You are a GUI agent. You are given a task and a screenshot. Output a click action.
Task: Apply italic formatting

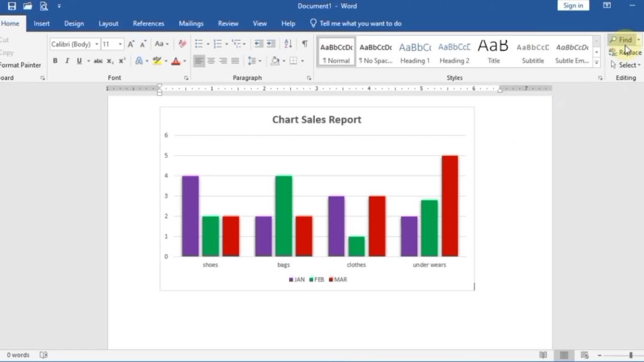click(x=66, y=61)
